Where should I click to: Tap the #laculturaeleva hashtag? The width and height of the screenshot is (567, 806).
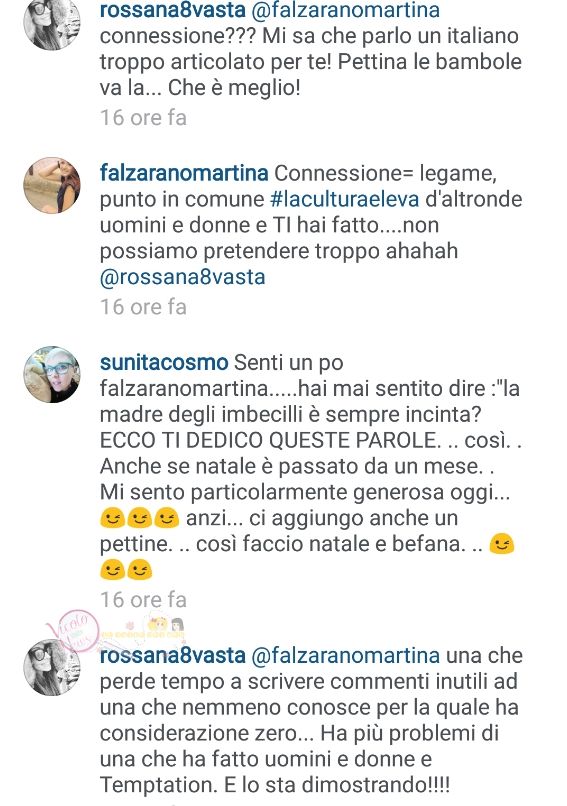coord(344,199)
